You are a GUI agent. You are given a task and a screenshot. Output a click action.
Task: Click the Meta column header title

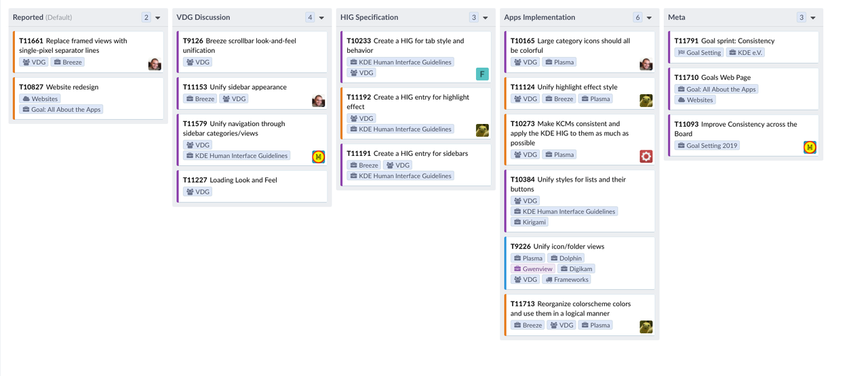[x=677, y=18]
